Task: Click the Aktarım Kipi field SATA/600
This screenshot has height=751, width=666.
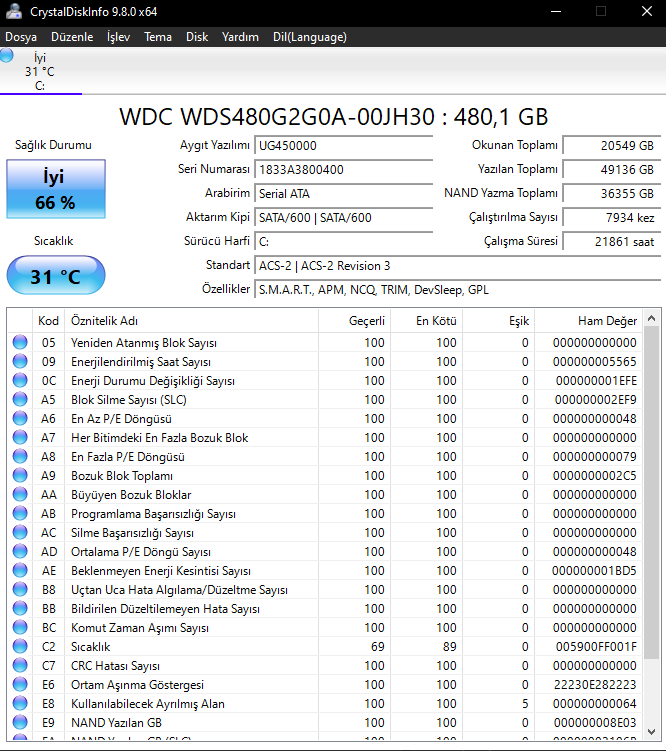Action: [344, 217]
